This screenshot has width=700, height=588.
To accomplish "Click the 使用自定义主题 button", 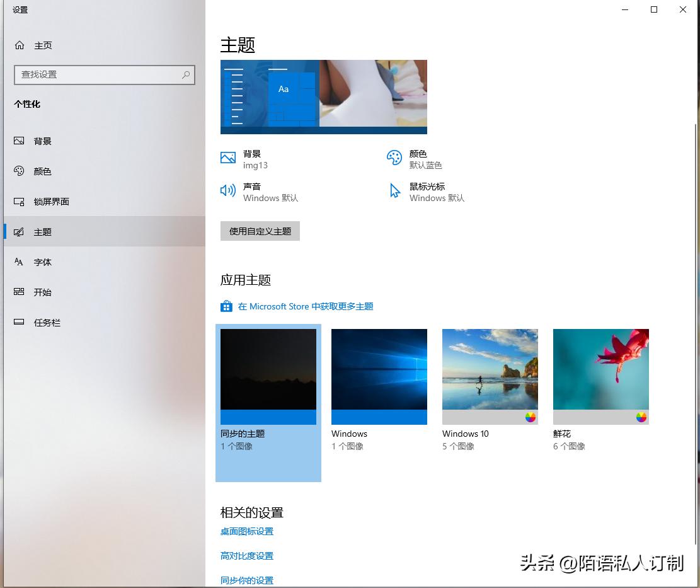I will [x=260, y=231].
